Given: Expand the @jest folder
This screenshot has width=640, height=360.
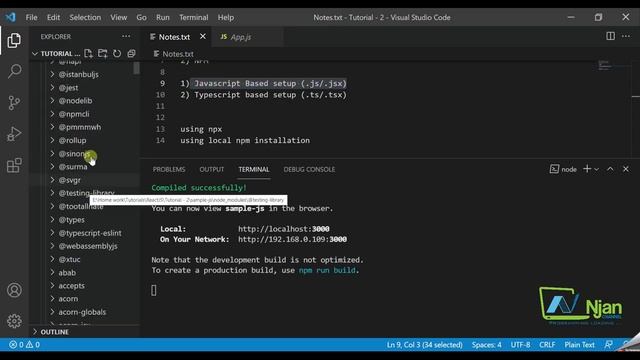Looking at the screenshot, I should [68, 88].
